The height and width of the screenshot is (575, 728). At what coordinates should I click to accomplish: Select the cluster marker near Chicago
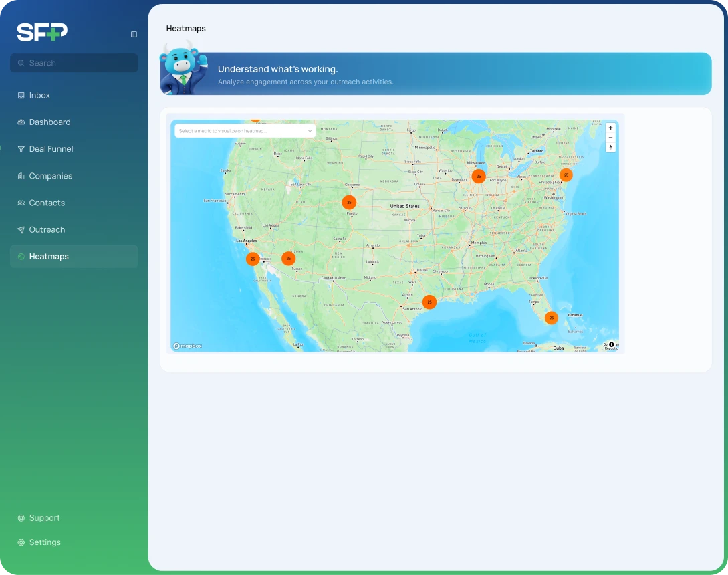pos(479,176)
